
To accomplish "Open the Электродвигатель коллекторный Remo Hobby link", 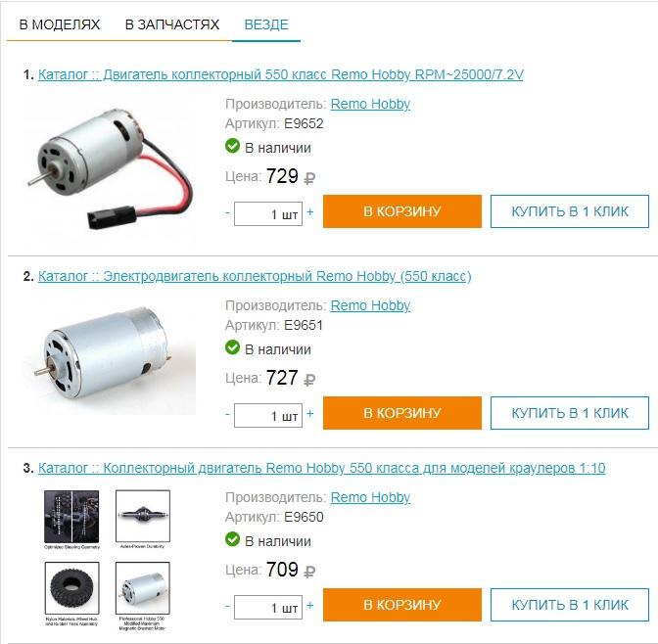I will click(255, 276).
